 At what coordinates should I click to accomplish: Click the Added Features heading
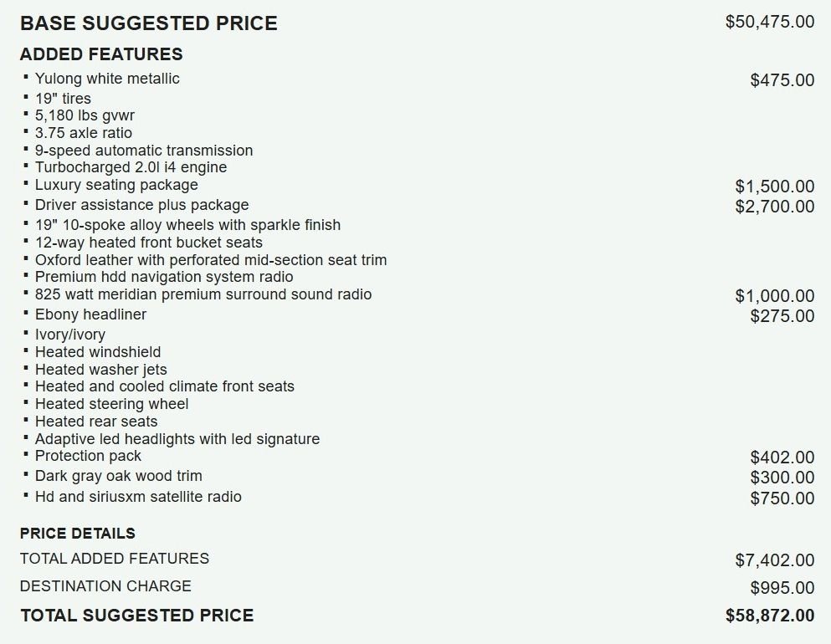point(101,54)
